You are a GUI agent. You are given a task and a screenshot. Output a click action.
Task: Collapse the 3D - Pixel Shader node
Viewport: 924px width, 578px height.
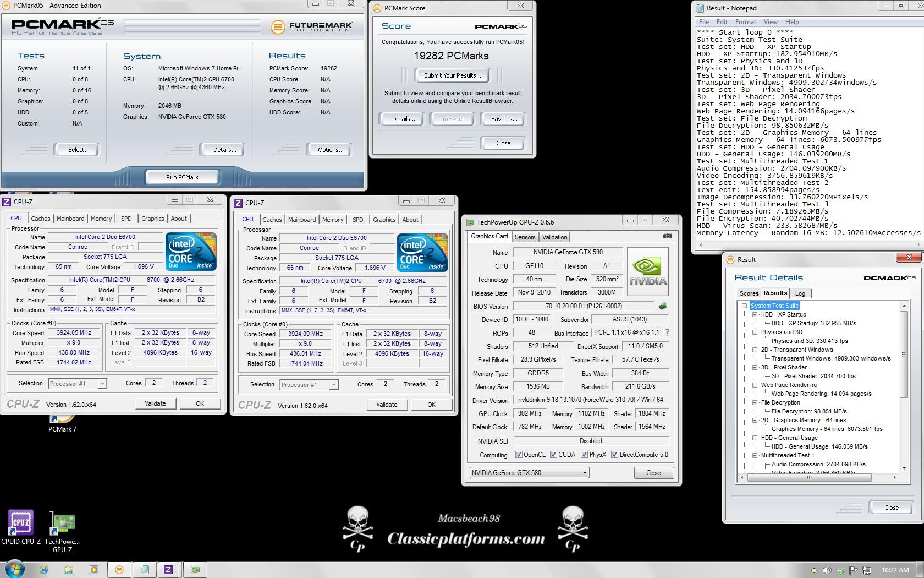[755, 367]
